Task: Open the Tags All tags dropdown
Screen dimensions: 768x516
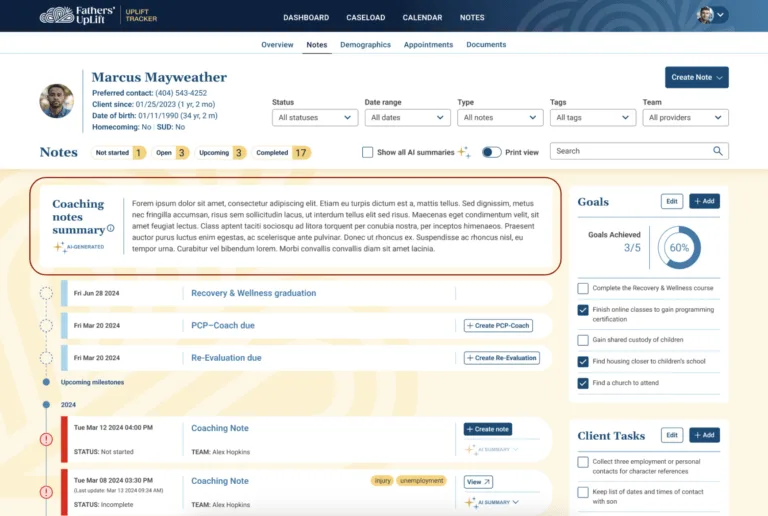Action: pyautogui.click(x=593, y=117)
